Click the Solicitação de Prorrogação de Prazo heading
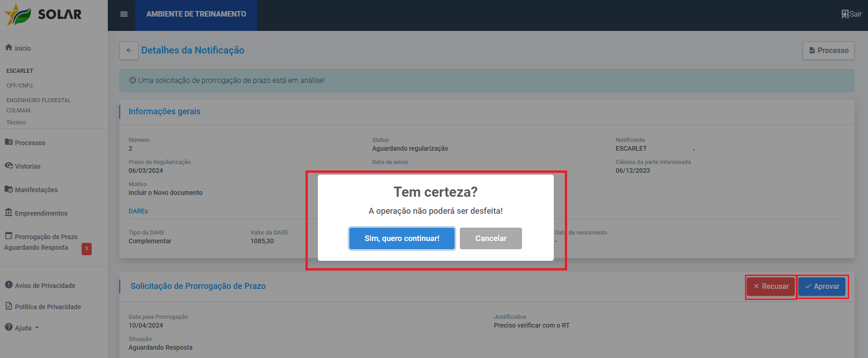868x358 pixels. [198, 286]
